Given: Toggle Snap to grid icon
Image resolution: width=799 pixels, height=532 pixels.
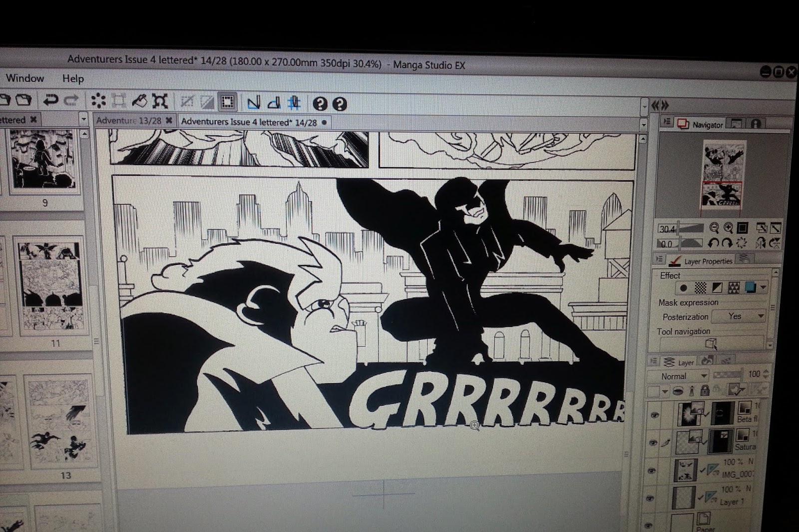Looking at the screenshot, I should point(294,103).
